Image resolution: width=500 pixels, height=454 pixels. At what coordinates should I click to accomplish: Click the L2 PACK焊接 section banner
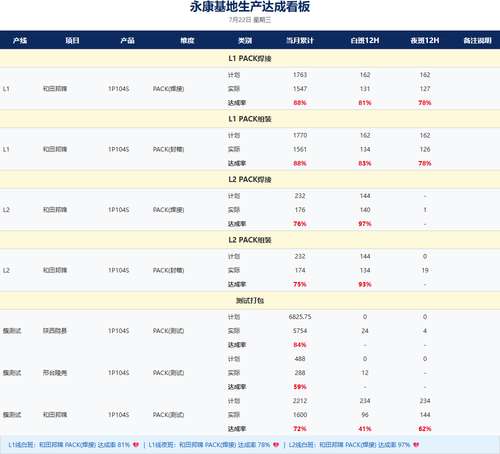click(x=250, y=179)
